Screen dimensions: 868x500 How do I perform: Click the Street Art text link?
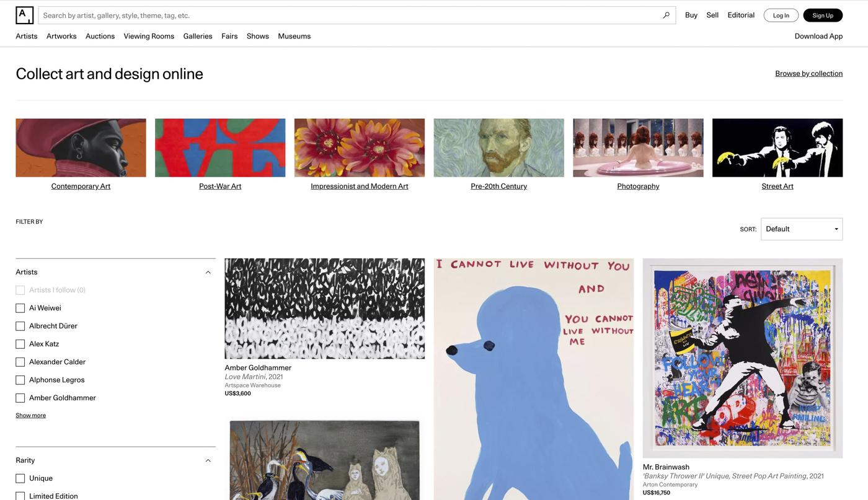click(x=777, y=186)
